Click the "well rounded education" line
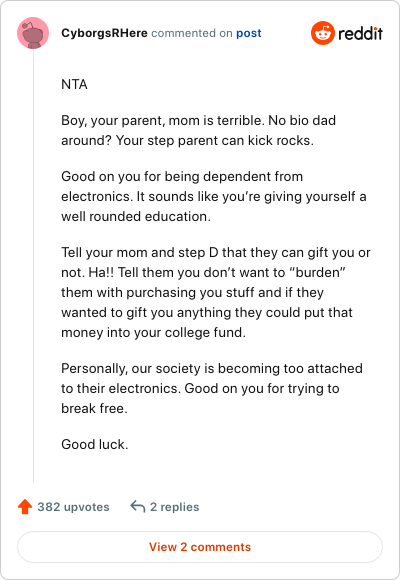The image size is (400, 580). [136, 216]
